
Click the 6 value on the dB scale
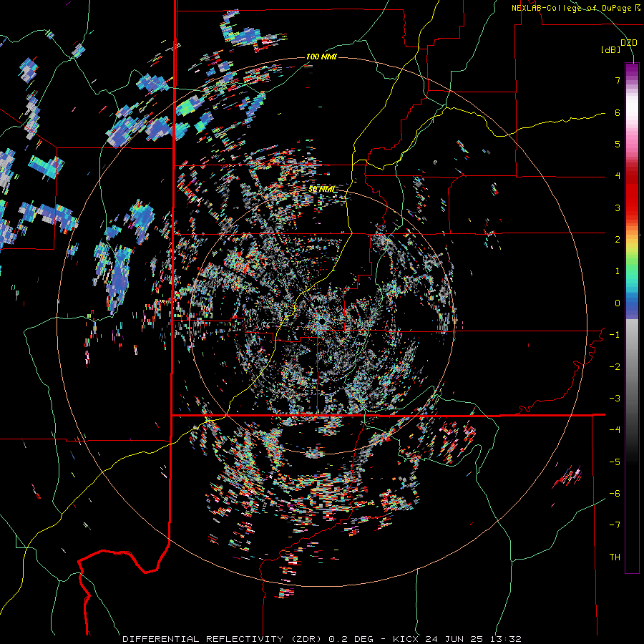(618, 112)
